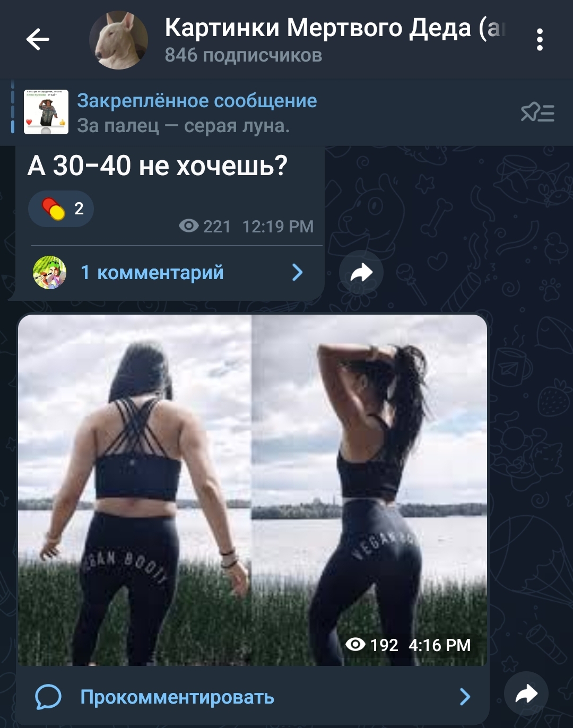Tap the view count eye on 12:19 PM message
This screenshot has width=573, height=728.
point(189,227)
